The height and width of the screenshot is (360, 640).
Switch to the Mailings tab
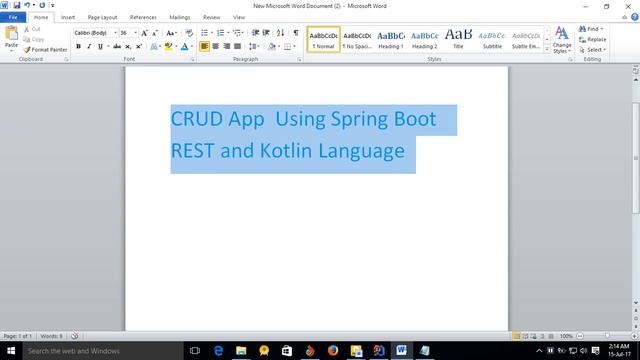180,17
